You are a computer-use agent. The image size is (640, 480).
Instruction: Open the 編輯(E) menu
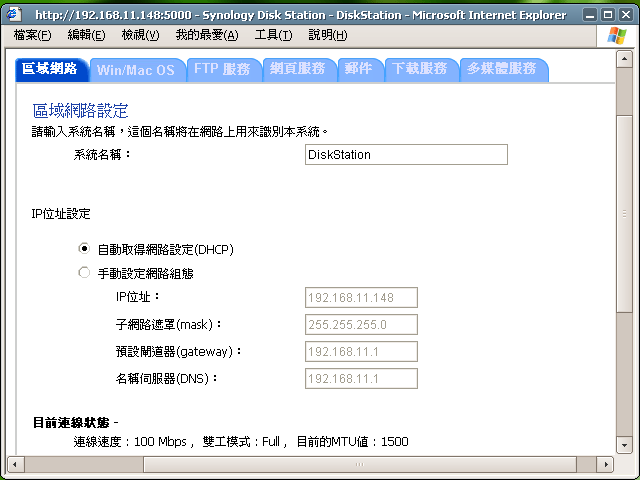click(x=86, y=35)
